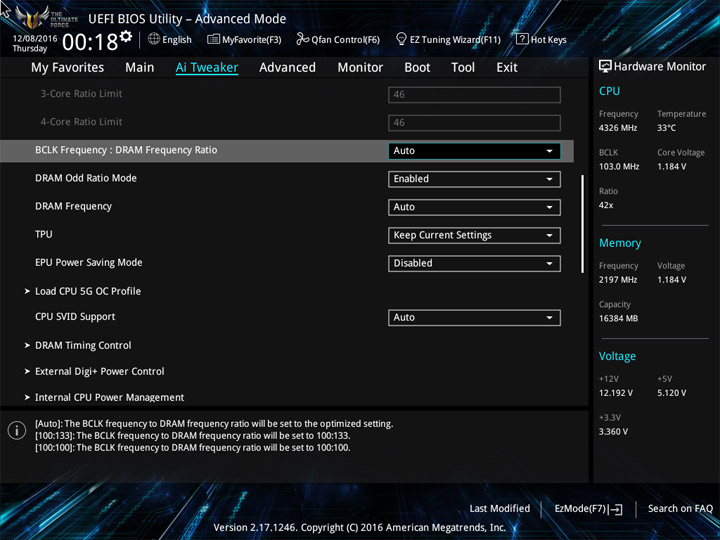The width and height of the screenshot is (720, 540).
Task: Open the Monitor tab
Action: tap(360, 68)
